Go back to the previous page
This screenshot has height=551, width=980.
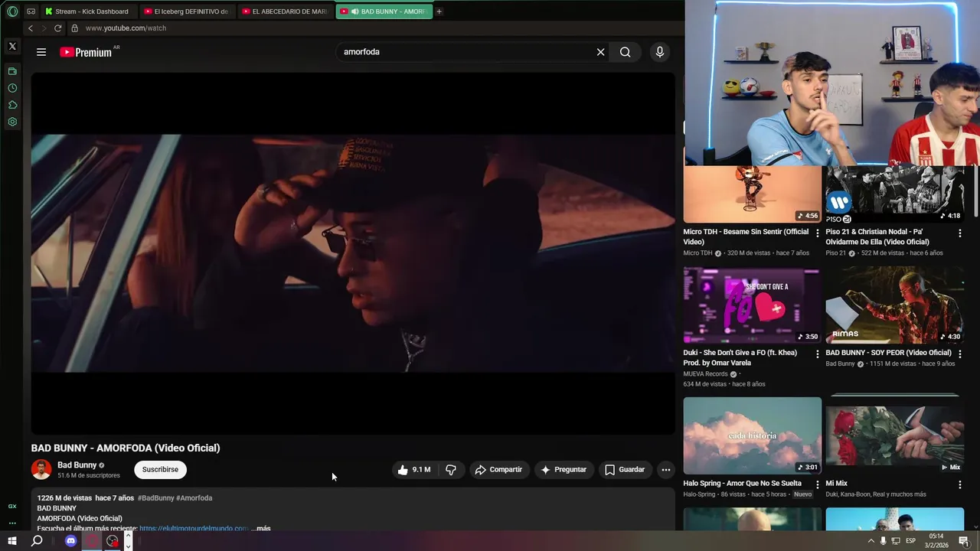point(31,28)
